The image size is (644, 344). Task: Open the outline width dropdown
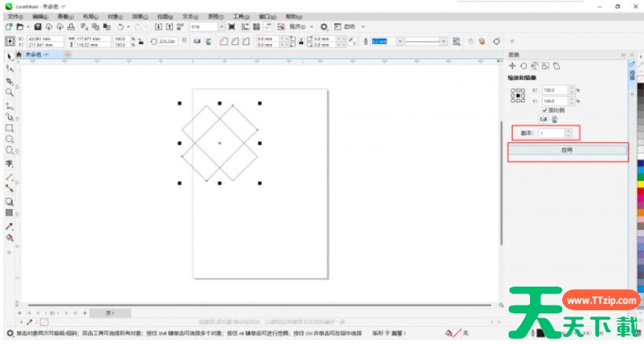(407, 41)
